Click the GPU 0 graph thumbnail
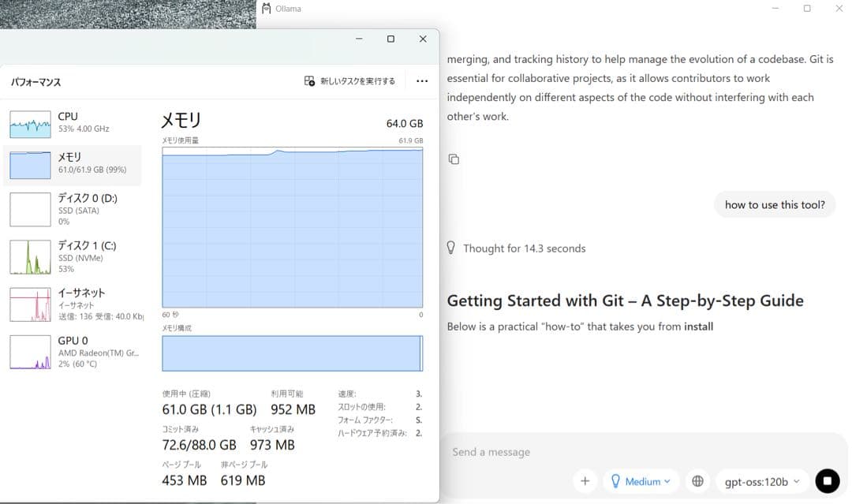This screenshot has height=504, width=852. pyautogui.click(x=30, y=352)
